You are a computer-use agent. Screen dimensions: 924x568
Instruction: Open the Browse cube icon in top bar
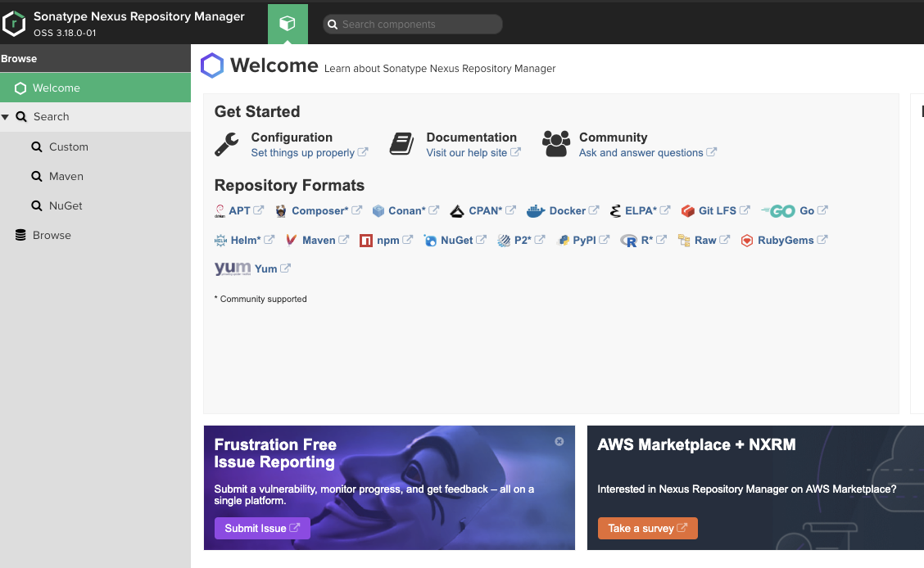click(x=288, y=24)
